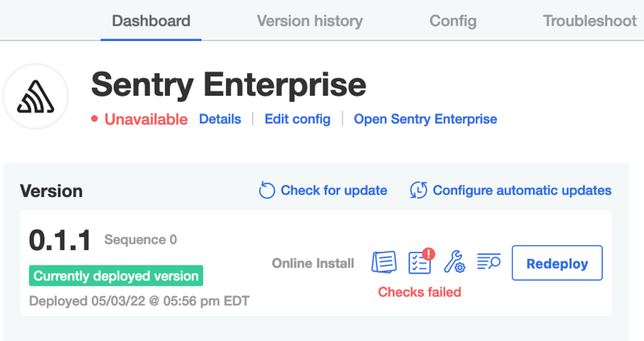The height and width of the screenshot is (341, 644).
Task: Open the release notes icon
Action: click(384, 262)
